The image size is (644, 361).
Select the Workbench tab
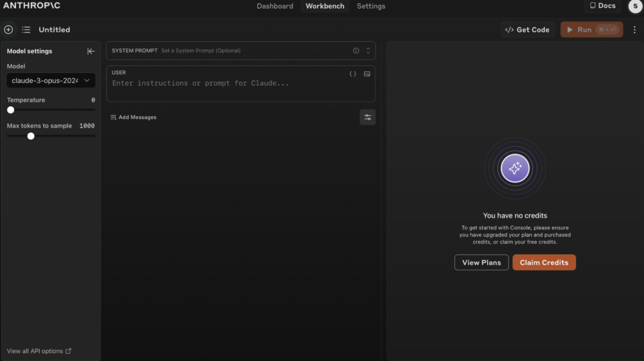click(x=325, y=6)
